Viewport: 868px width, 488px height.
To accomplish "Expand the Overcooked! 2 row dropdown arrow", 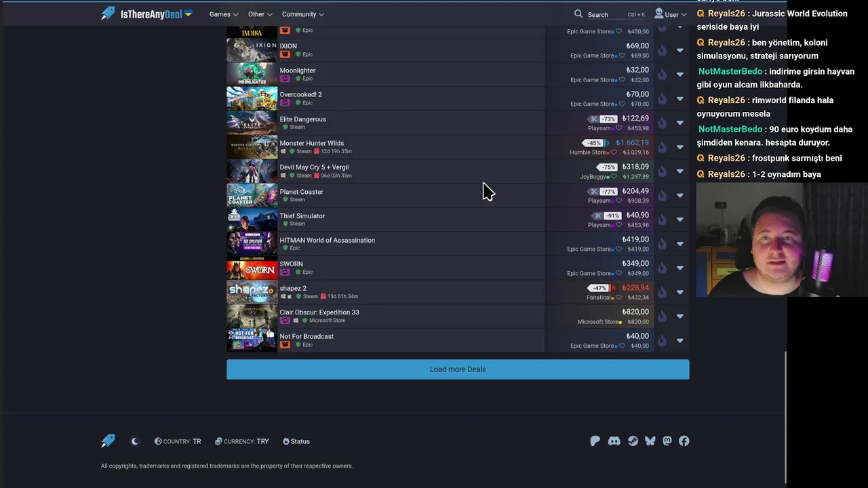I will pos(680,99).
